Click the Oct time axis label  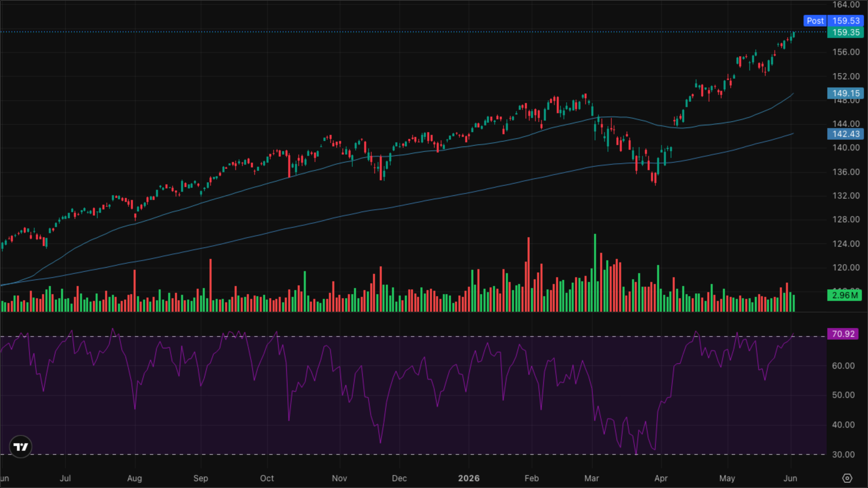267,478
